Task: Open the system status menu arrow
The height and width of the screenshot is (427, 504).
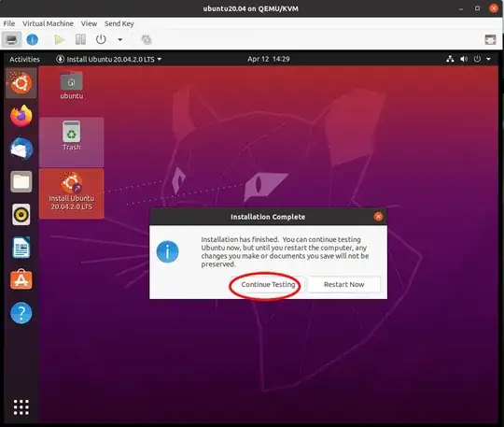Action: point(488,59)
